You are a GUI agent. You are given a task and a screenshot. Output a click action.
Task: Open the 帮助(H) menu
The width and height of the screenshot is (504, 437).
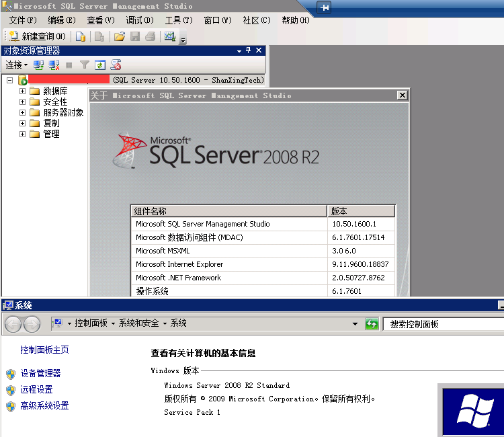tap(296, 20)
